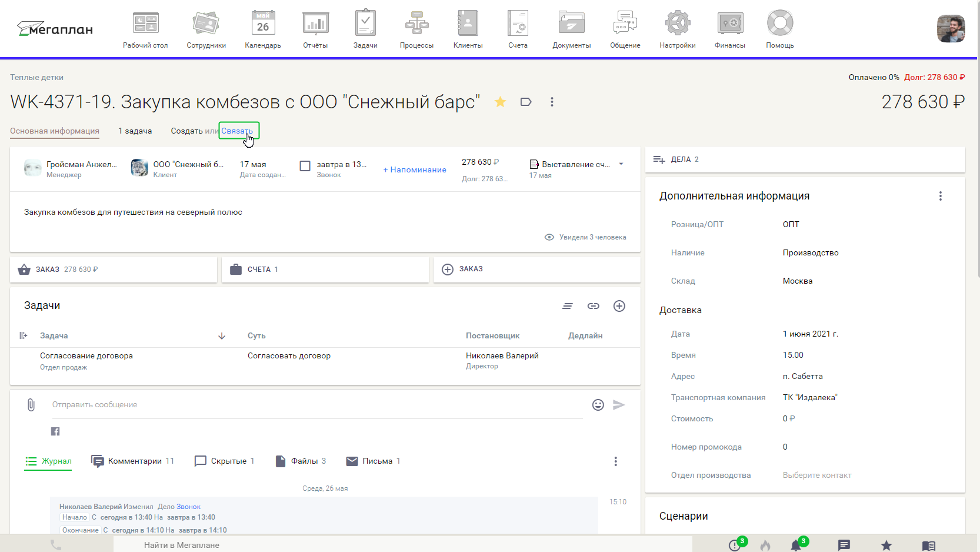Click the tag label icon near title
Screen dimensions: 980x552
526,102
